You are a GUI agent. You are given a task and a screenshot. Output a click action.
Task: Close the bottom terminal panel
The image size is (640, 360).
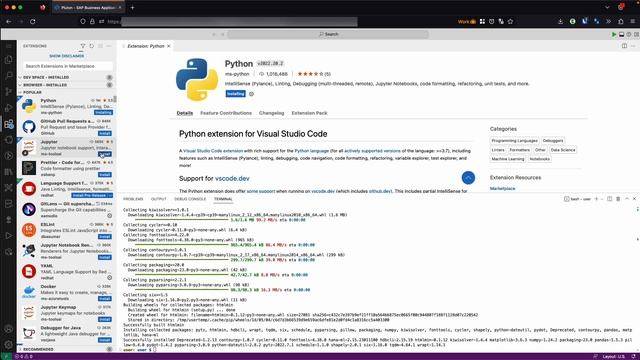[634, 199]
